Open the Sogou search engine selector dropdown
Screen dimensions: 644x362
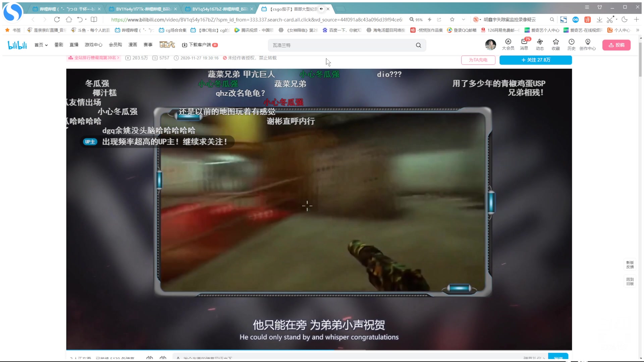(477, 19)
